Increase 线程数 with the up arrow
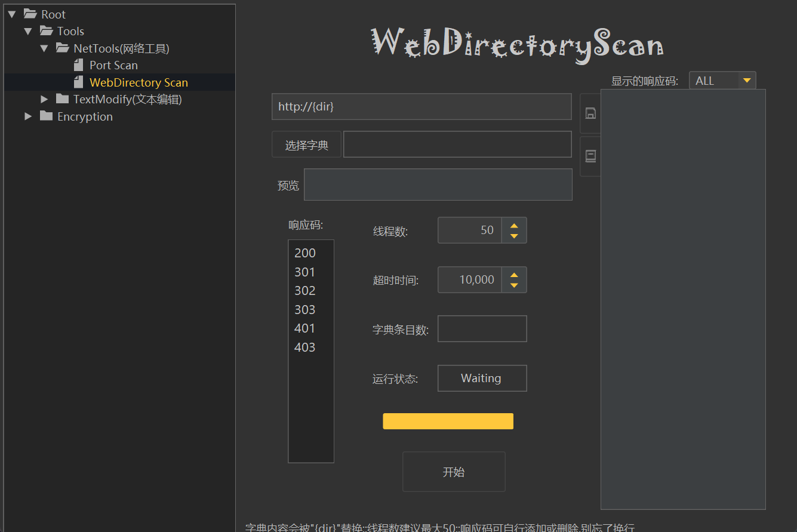The height and width of the screenshot is (532, 797). tap(514, 225)
